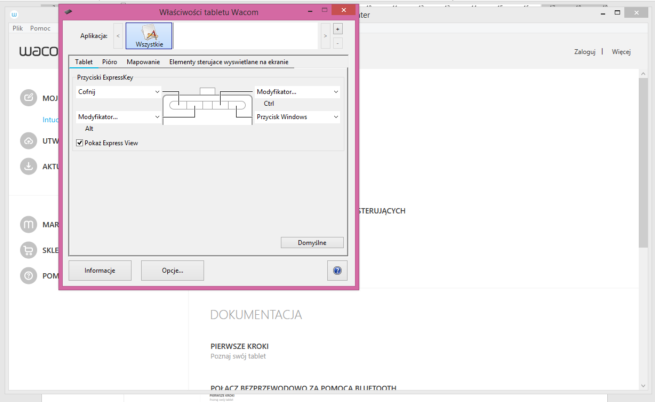
Task: Click the cloud icon in Wacom sidebar
Action: 29,141
